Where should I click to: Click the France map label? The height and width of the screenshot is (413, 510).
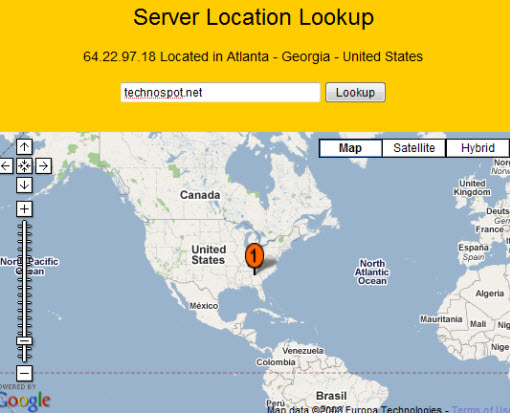tap(489, 229)
